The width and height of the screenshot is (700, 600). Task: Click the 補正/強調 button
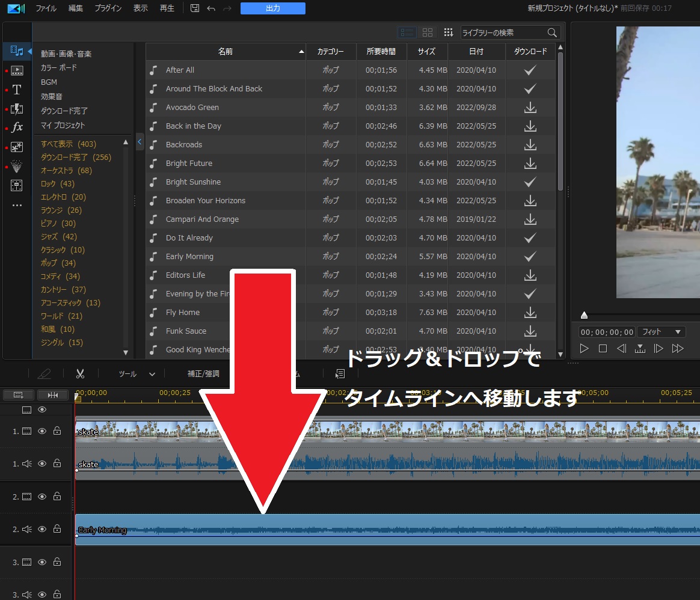pos(203,373)
